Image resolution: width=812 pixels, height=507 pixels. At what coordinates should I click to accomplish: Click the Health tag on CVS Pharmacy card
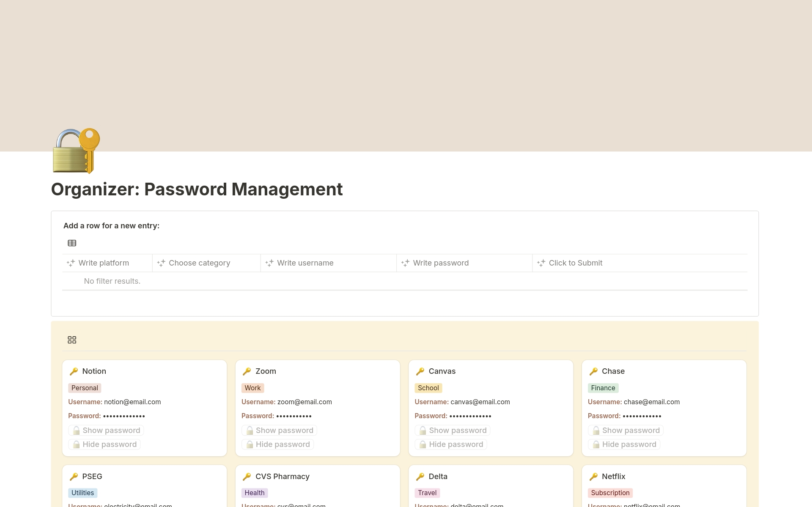tap(255, 493)
